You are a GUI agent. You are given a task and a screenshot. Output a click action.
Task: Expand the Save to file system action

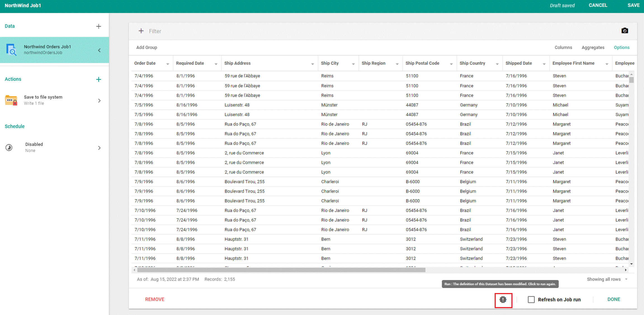pyautogui.click(x=99, y=101)
